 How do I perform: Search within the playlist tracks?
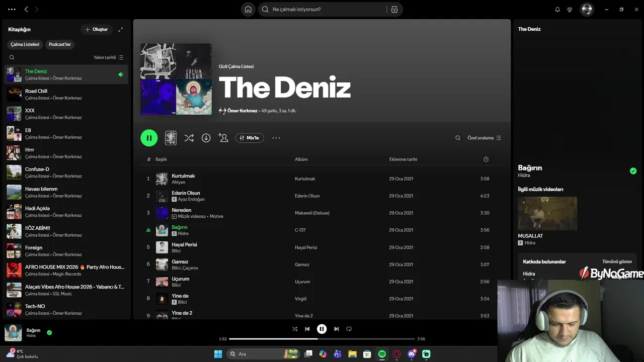coord(458,138)
